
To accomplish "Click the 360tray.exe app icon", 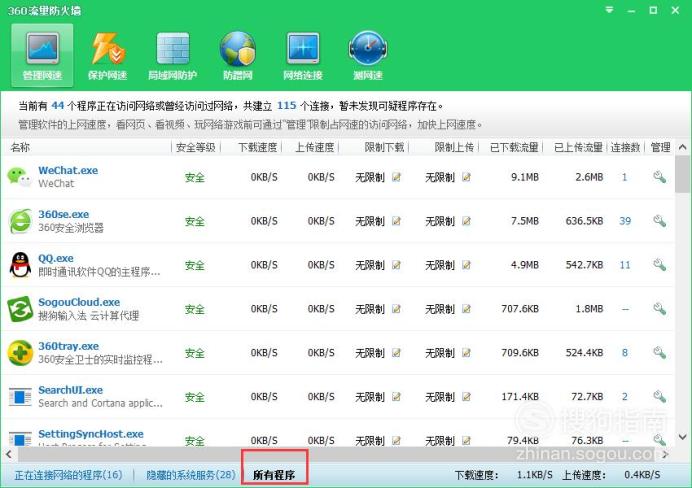I will [20, 353].
